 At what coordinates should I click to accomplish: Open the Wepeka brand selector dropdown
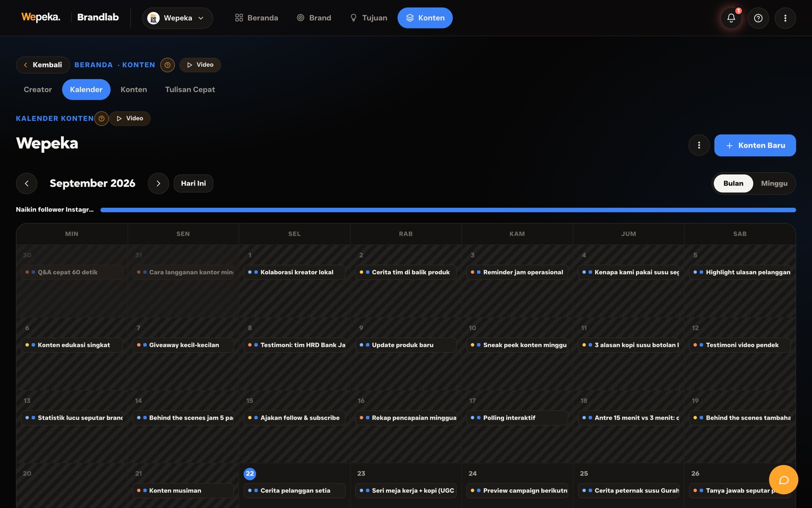point(178,18)
